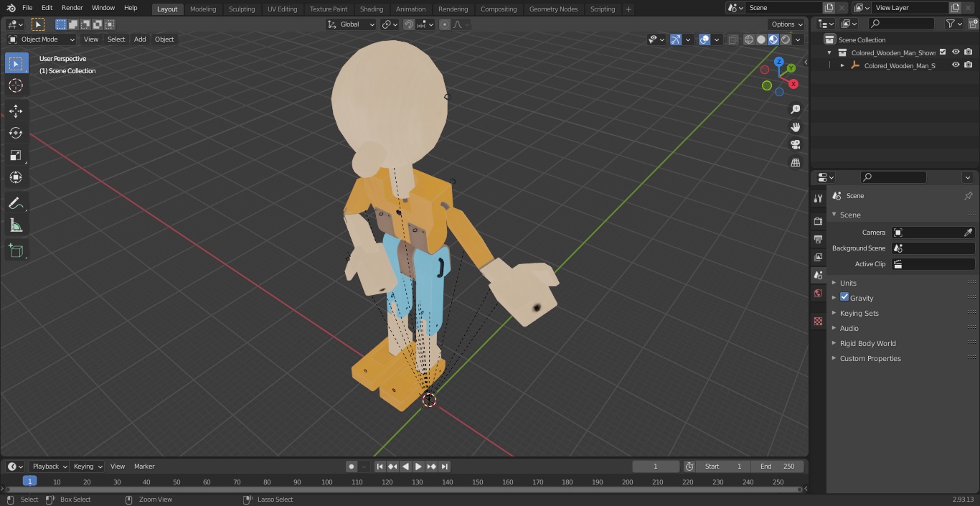
Task: Pin the Scene properties panel
Action: click(x=968, y=196)
